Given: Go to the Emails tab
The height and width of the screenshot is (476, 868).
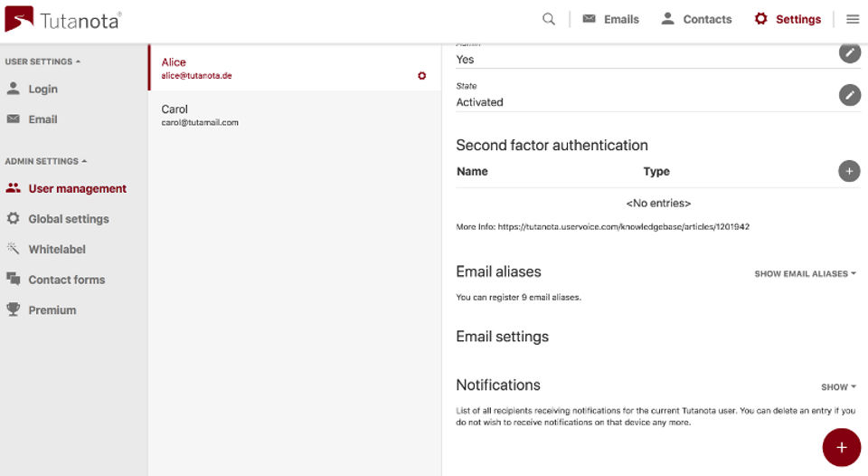Looking at the screenshot, I should coord(610,19).
